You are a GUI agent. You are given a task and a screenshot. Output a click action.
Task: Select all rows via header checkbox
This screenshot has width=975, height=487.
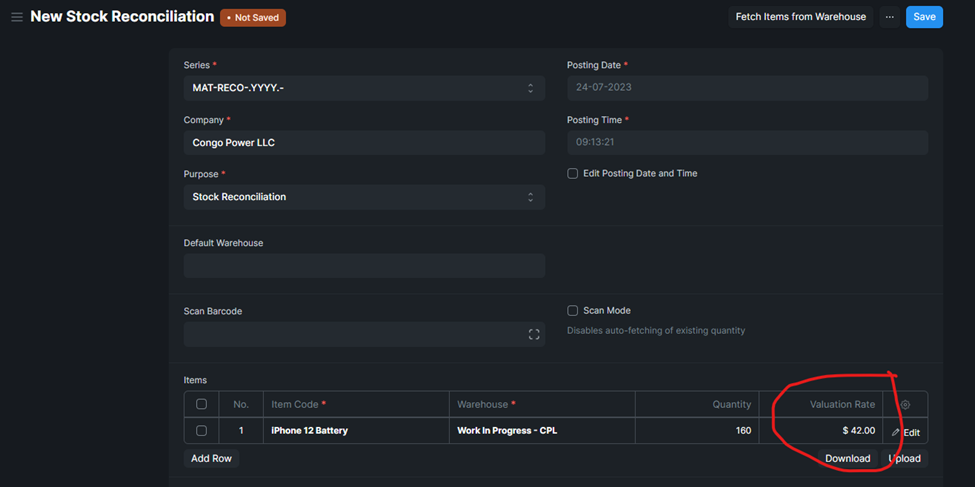(x=201, y=404)
